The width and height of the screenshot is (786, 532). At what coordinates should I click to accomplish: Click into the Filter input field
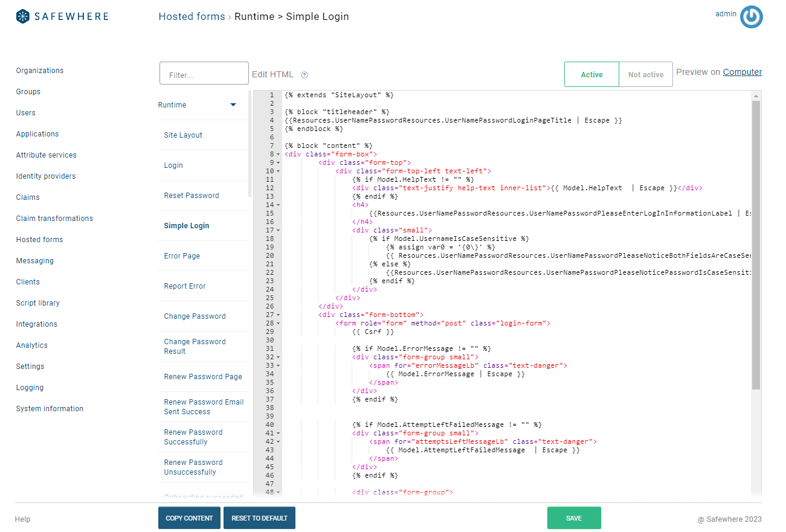point(204,74)
